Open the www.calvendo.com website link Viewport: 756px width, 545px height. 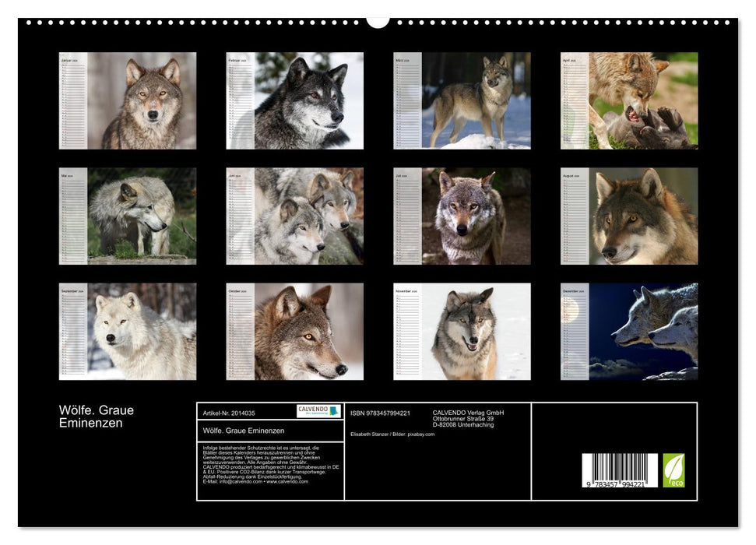click(285, 483)
